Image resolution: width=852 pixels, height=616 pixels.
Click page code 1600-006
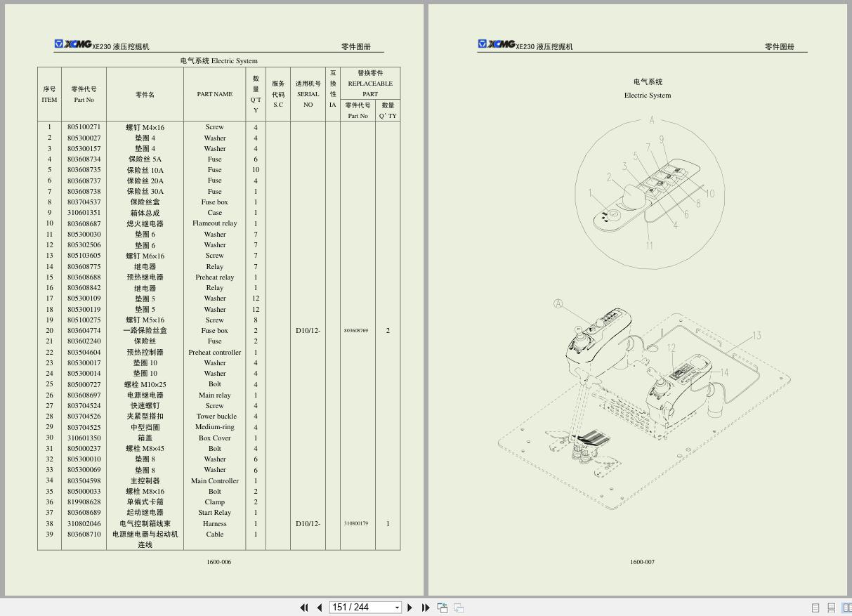pyautogui.click(x=218, y=562)
